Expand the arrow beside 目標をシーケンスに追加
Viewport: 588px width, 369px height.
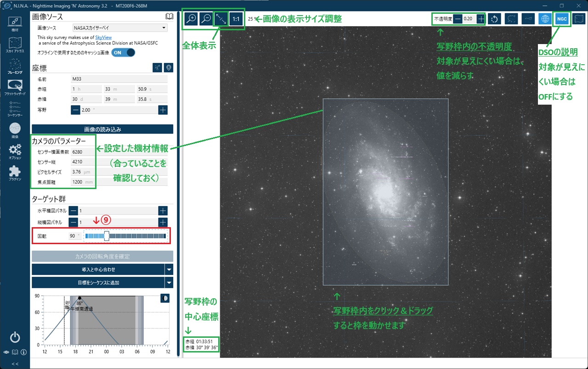pyautogui.click(x=169, y=282)
